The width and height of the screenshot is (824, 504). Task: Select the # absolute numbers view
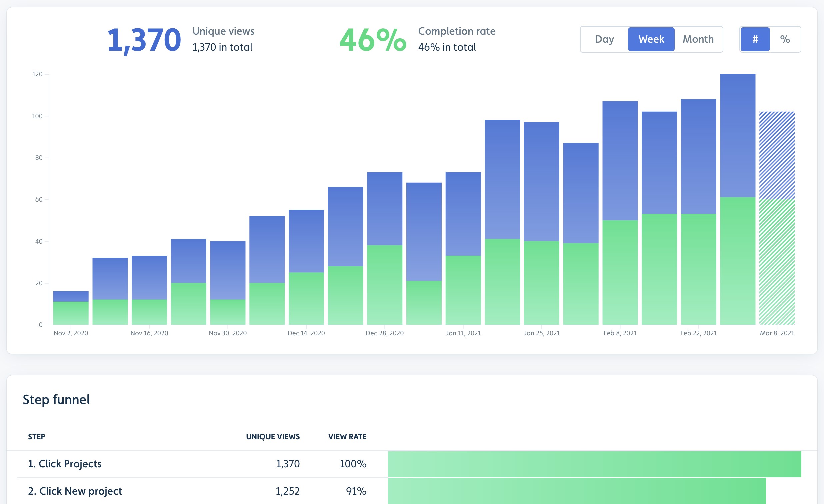755,39
